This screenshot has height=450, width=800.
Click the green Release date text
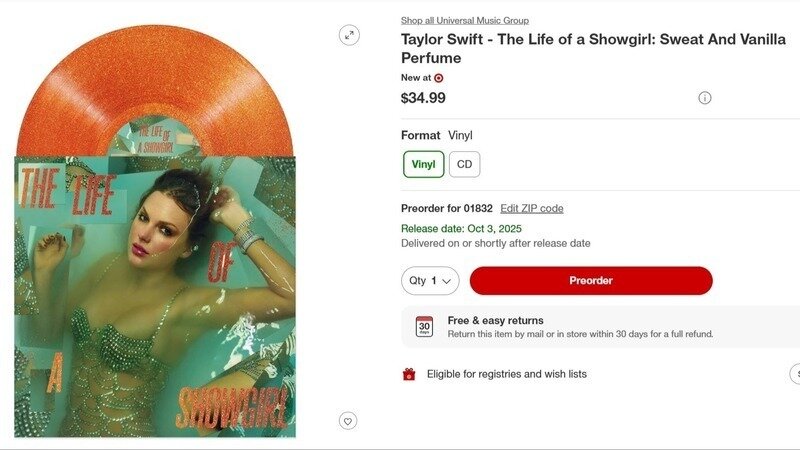461,228
